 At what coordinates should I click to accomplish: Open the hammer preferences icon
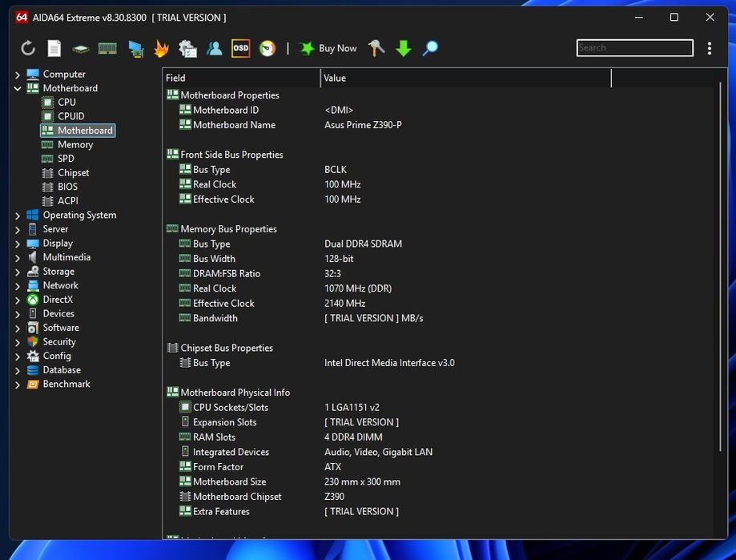coord(376,48)
